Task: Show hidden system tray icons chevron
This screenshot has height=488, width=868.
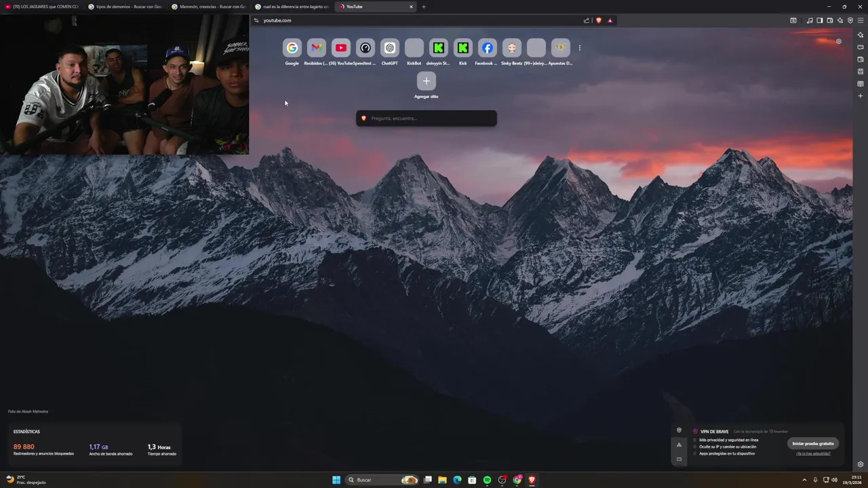Action: [804, 480]
